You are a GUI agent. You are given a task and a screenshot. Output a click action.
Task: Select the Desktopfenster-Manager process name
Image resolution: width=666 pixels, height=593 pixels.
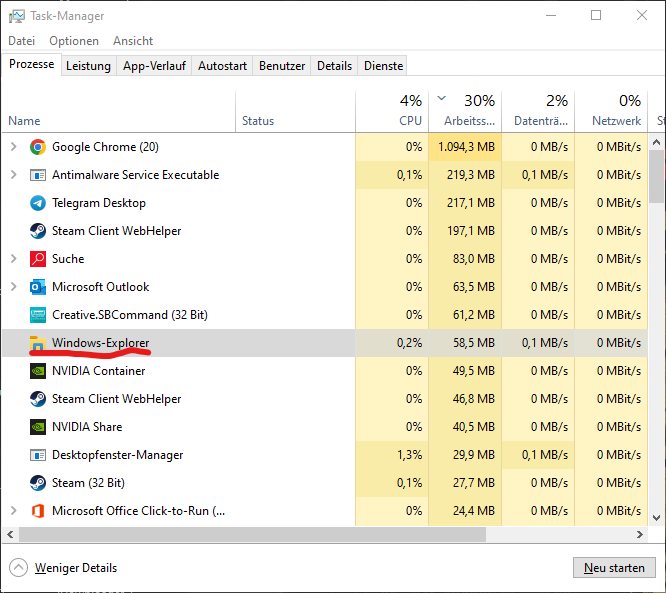coord(118,455)
